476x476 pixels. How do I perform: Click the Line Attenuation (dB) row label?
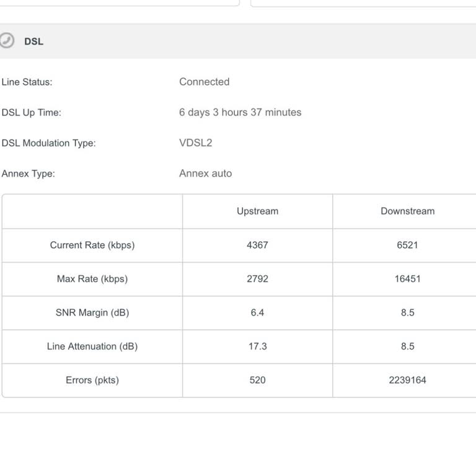(x=92, y=346)
